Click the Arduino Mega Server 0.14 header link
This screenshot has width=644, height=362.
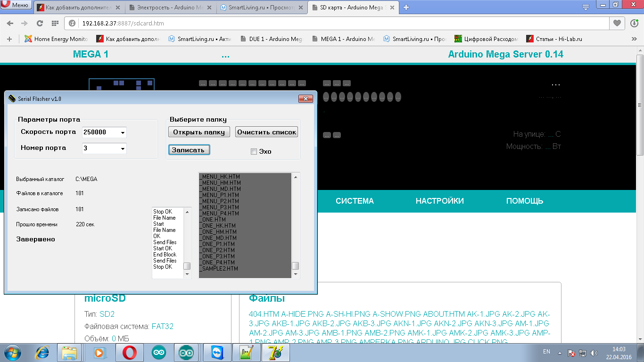[x=505, y=54]
